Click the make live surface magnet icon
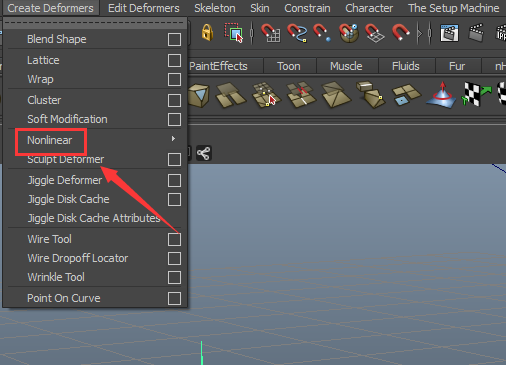 point(401,33)
